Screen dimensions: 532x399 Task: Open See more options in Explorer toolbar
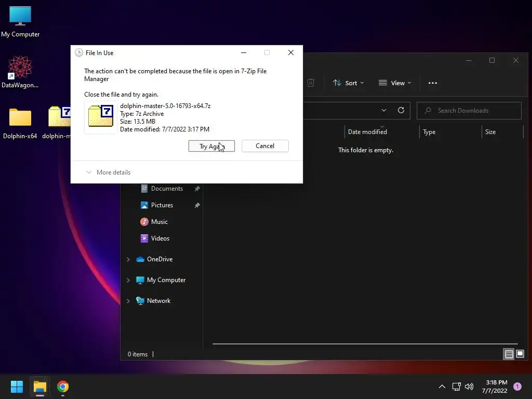tap(433, 83)
